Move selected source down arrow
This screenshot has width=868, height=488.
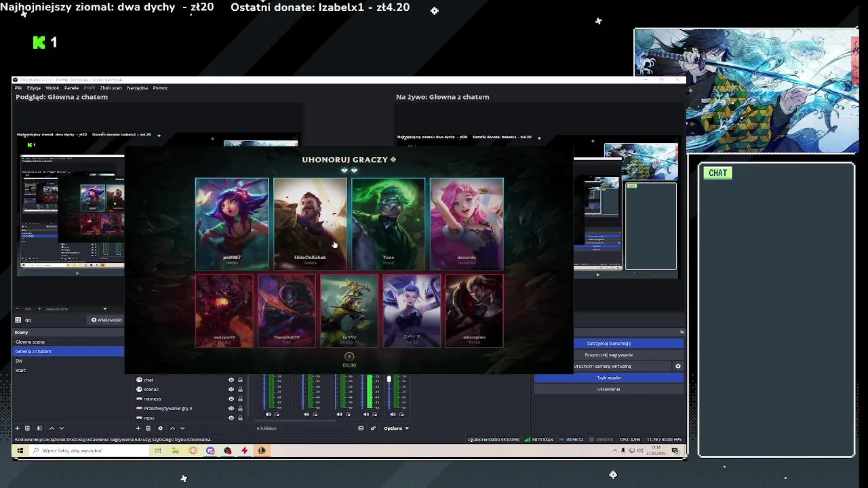click(x=182, y=428)
